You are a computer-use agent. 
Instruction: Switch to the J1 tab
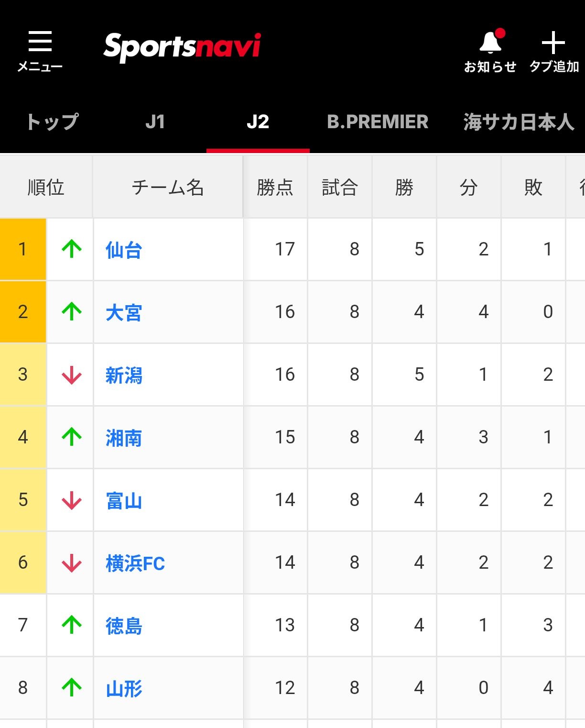155,121
